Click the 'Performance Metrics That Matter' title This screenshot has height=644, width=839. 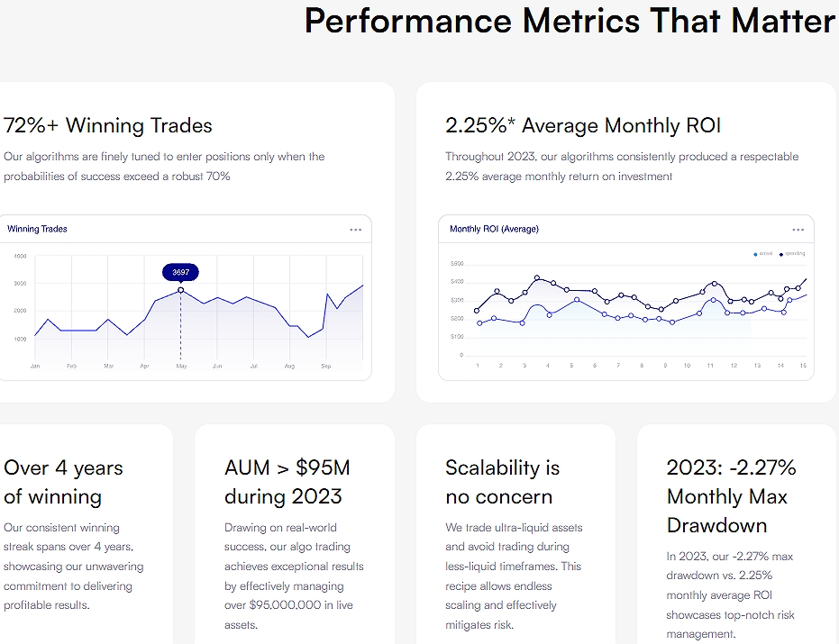click(x=570, y=20)
